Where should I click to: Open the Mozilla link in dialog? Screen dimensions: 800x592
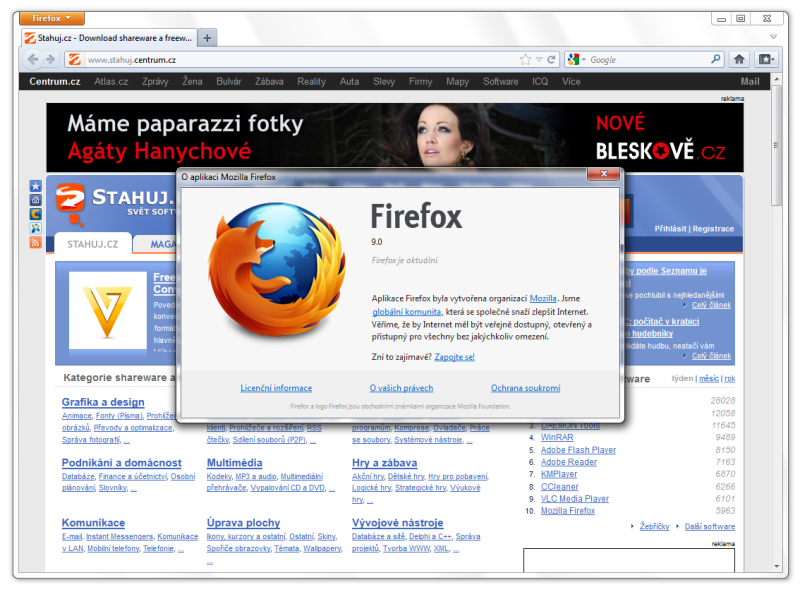pos(543,299)
